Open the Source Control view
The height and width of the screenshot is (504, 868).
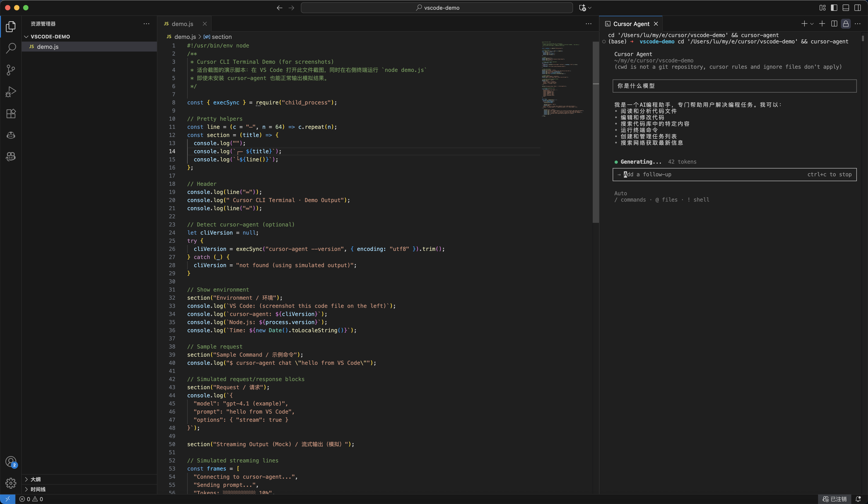click(x=11, y=70)
